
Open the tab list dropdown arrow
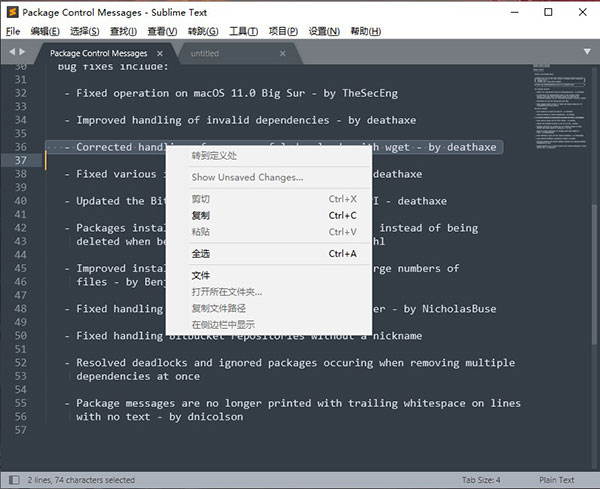pos(587,52)
